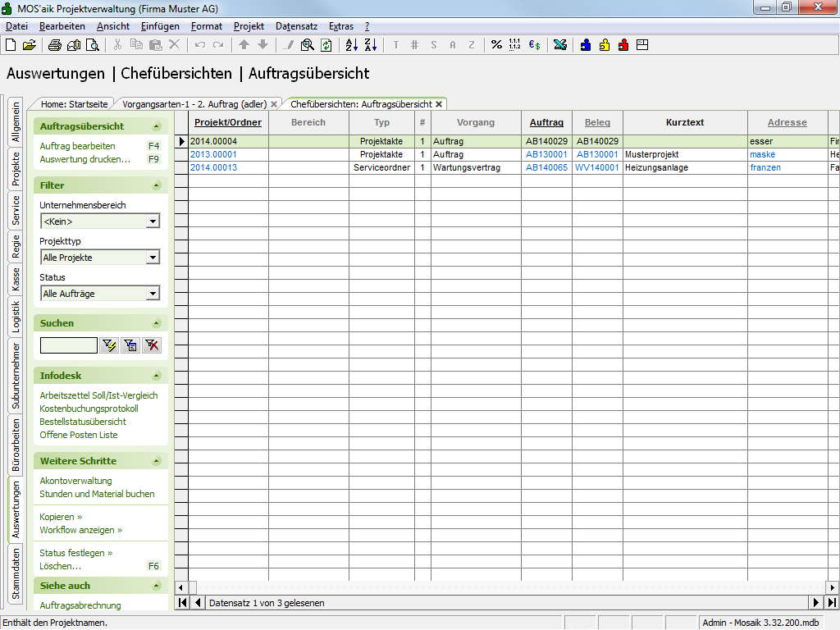Open the Extras menu
Screen dimensions: 840x630
(341, 26)
